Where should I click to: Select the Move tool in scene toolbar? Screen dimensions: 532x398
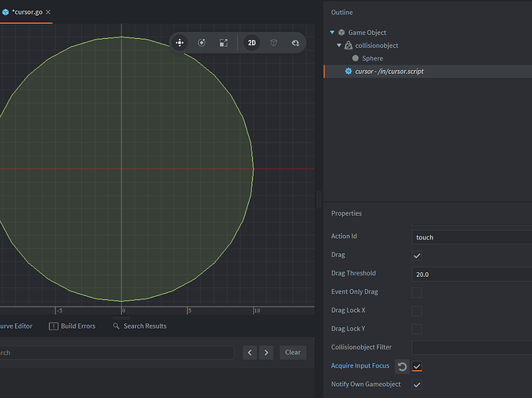(x=180, y=43)
